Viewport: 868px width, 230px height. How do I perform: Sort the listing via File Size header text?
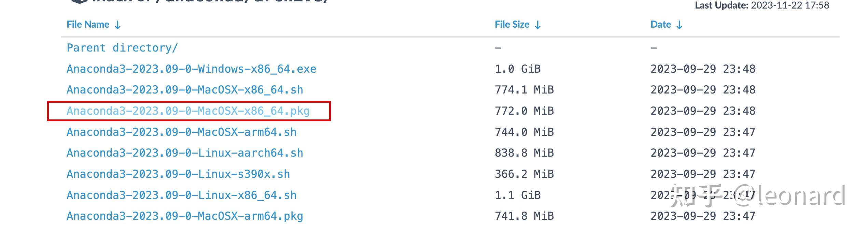tap(512, 25)
